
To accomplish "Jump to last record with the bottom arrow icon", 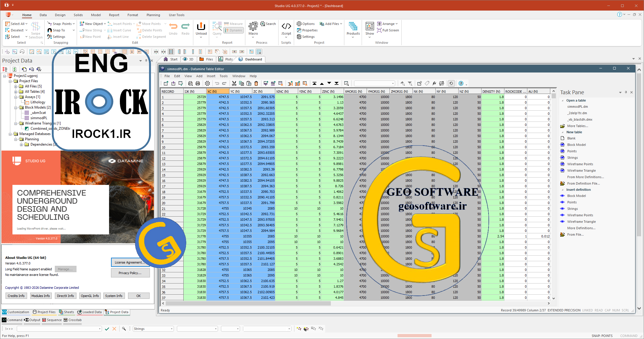I will [x=337, y=83].
